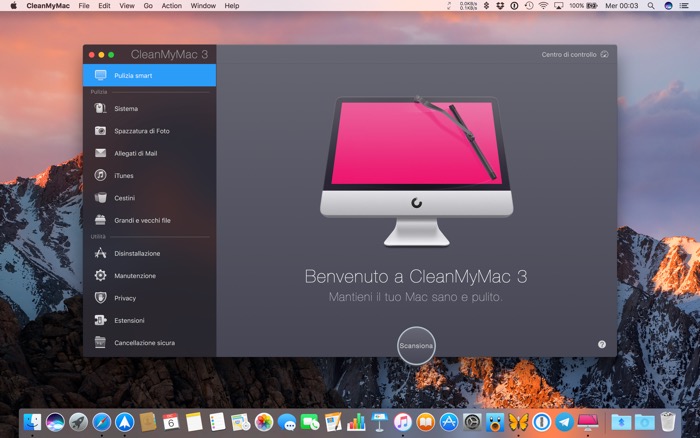Click the Siri icon in menu bar
Screen dimensions: 700x438
668,6
